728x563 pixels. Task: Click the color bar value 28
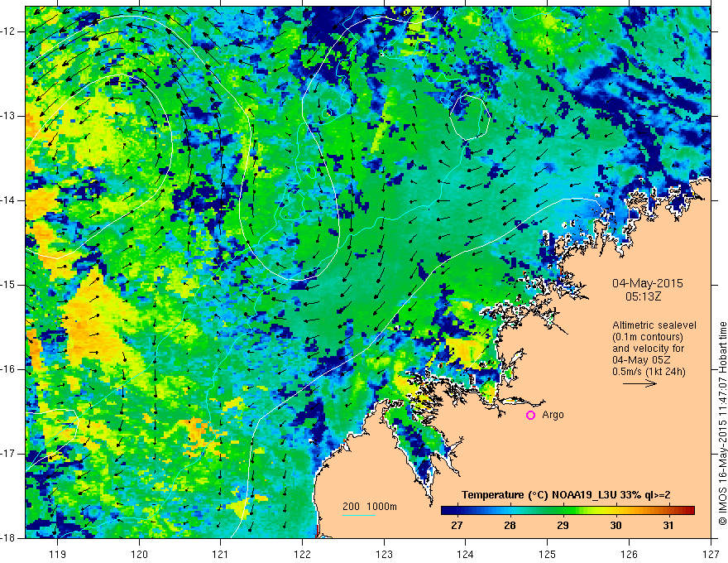point(510,526)
